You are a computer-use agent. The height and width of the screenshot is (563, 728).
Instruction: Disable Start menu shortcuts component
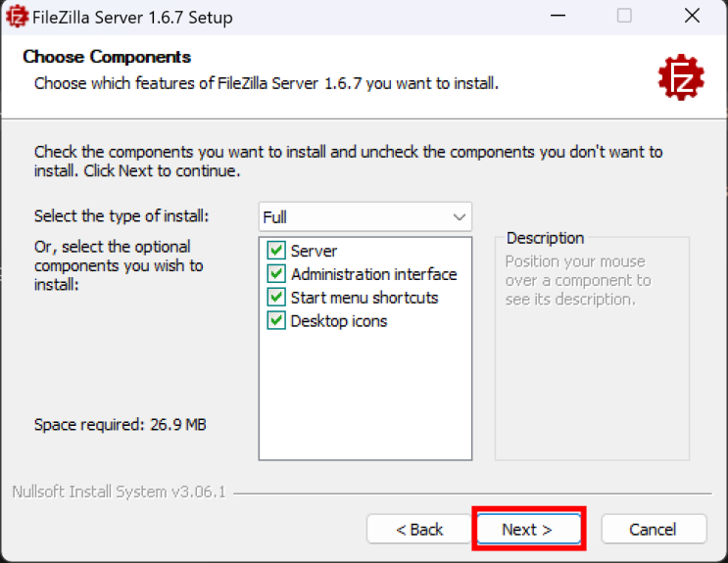(x=276, y=298)
